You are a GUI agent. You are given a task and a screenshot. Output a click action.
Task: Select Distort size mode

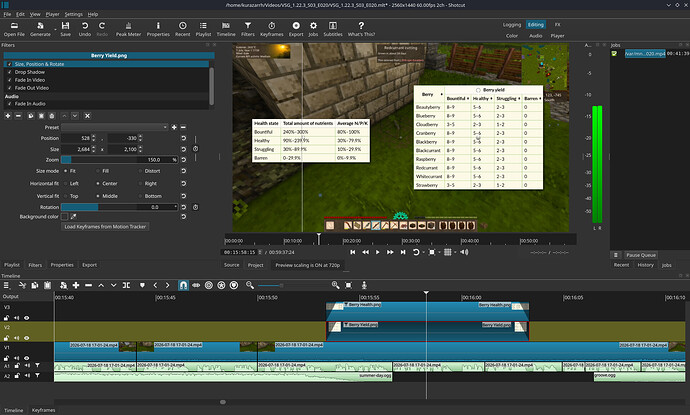[150, 171]
